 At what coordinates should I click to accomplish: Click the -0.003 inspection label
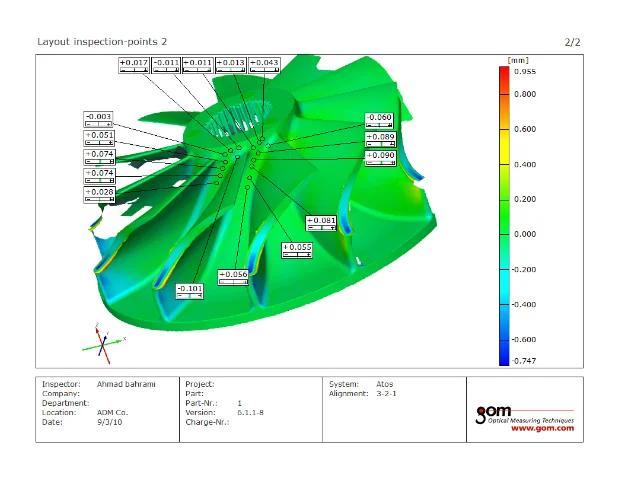[x=98, y=116]
